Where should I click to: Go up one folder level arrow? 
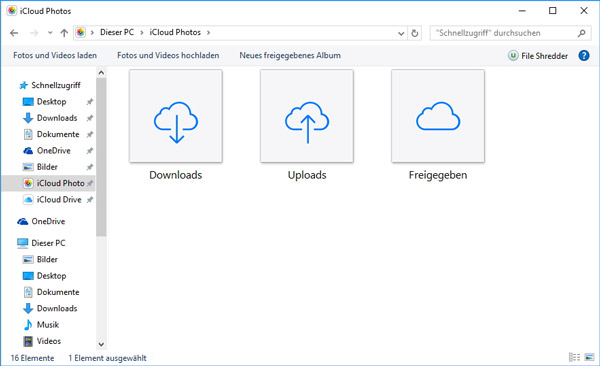(x=64, y=33)
